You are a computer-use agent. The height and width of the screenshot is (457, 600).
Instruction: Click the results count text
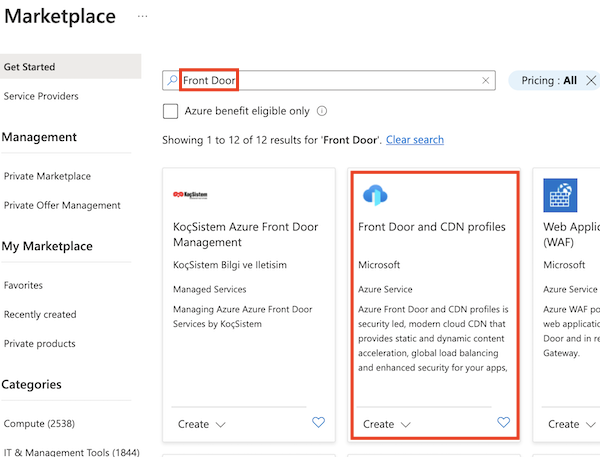coord(272,140)
